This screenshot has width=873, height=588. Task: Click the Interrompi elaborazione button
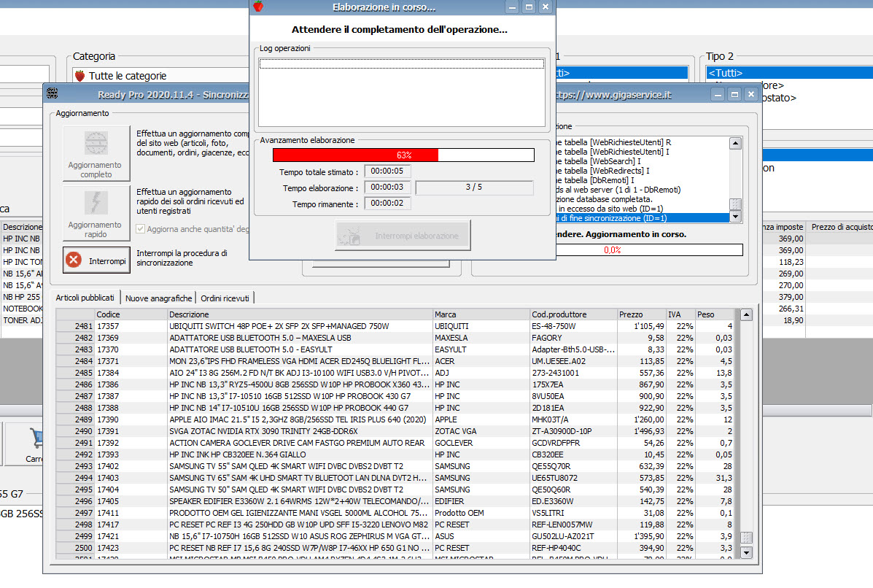click(403, 236)
